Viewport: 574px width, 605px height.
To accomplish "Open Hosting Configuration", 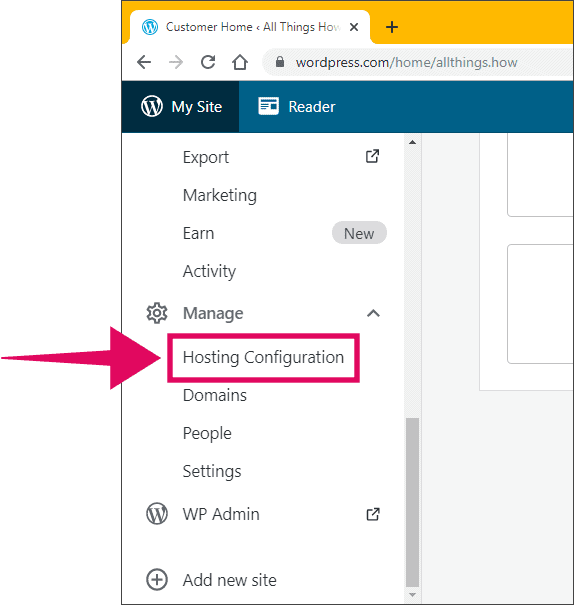I will click(263, 358).
